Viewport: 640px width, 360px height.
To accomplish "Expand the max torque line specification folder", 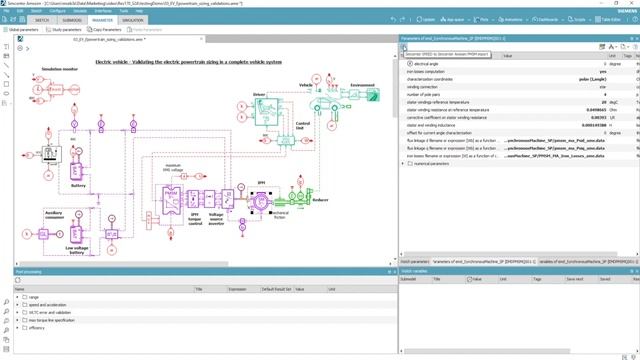I will coord(17,320).
